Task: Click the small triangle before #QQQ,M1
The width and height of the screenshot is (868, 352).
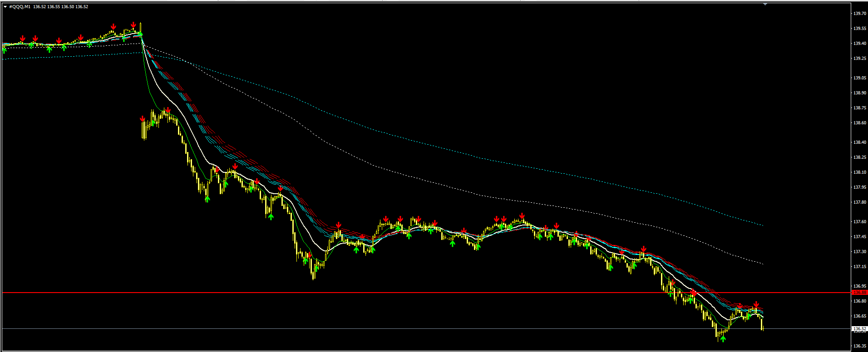Action: click(5, 7)
